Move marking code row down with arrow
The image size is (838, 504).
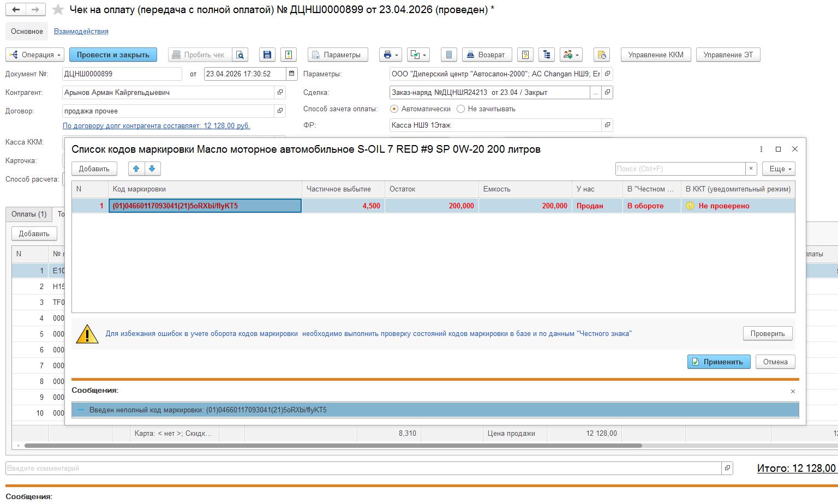point(152,169)
